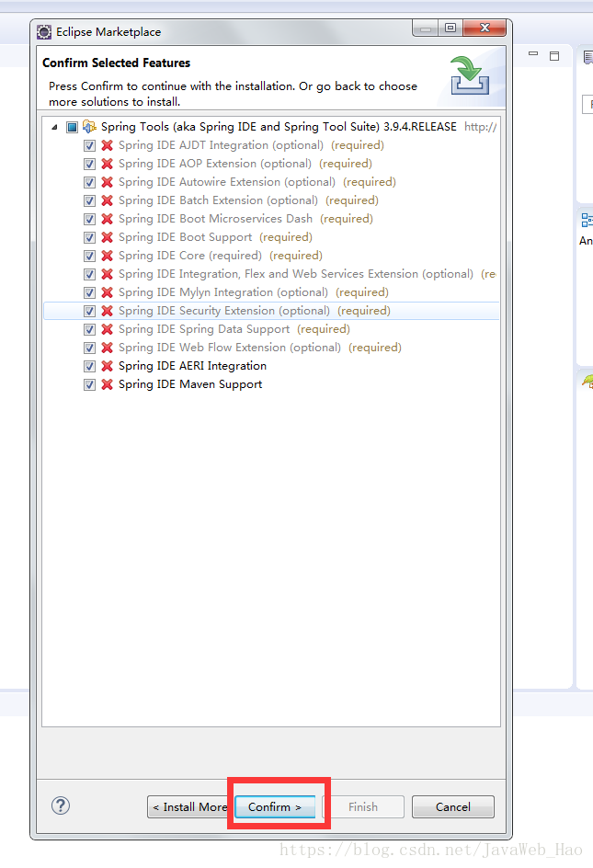Uncheck Spring IDE Batch Extension checkbox

coord(89,200)
